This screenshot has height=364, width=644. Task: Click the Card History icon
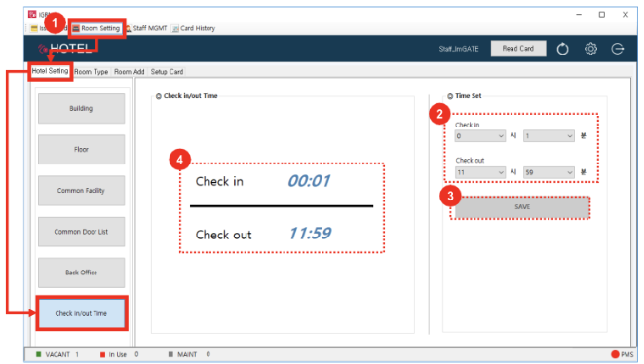click(x=175, y=29)
